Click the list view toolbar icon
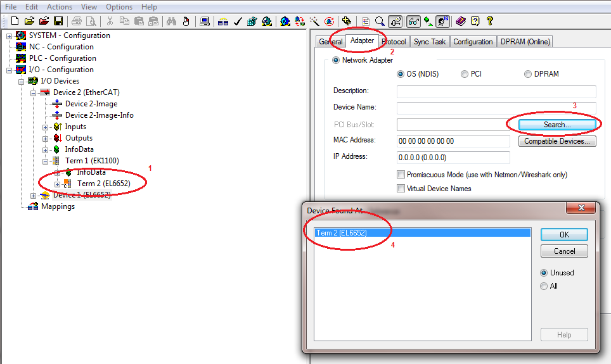This screenshot has height=364, width=611. coord(366,21)
